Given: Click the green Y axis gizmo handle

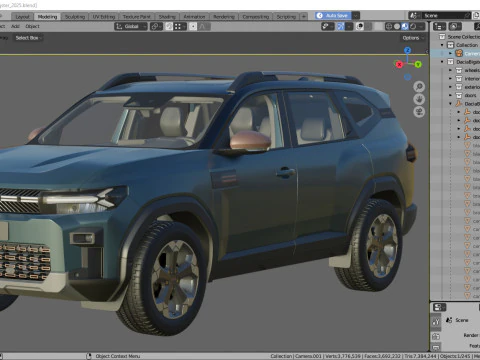Looking at the screenshot, I should [x=418, y=64].
